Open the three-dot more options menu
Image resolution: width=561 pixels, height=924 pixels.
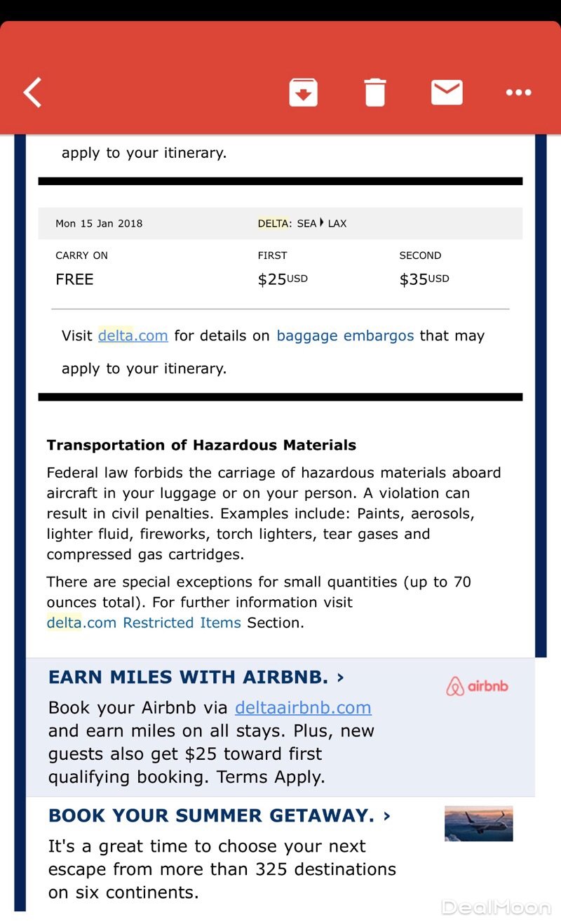518,93
